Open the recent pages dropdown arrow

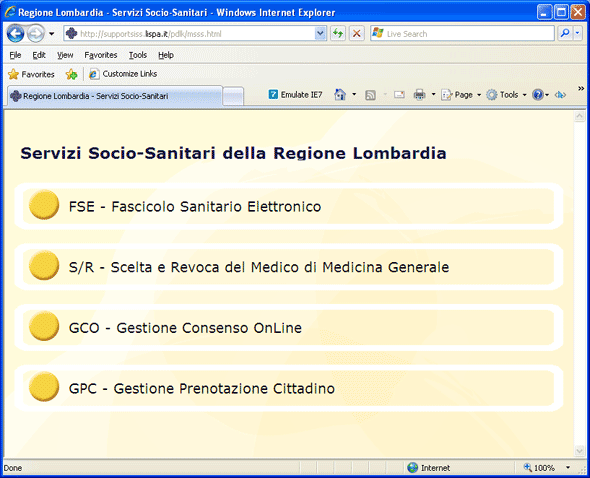(x=52, y=34)
